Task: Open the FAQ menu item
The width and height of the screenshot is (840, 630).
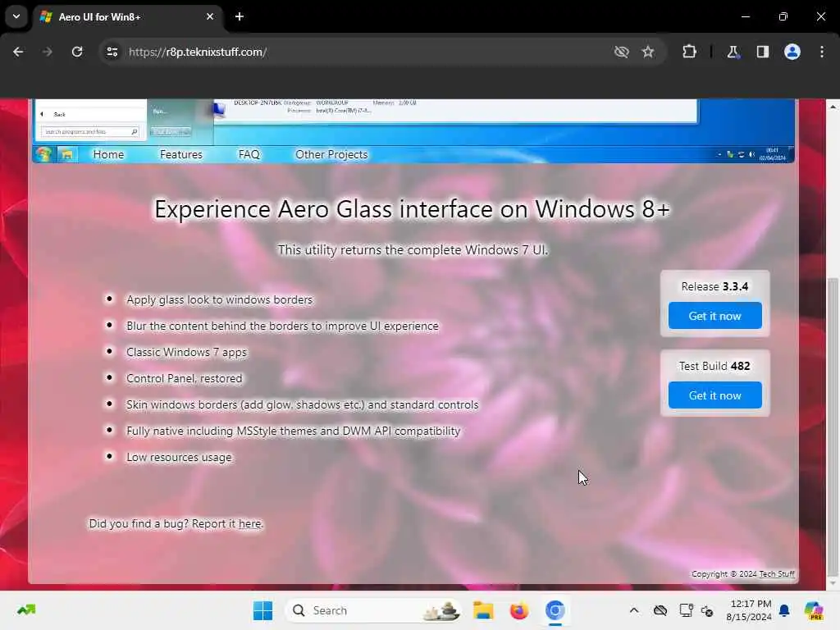Action: [249, 154]
